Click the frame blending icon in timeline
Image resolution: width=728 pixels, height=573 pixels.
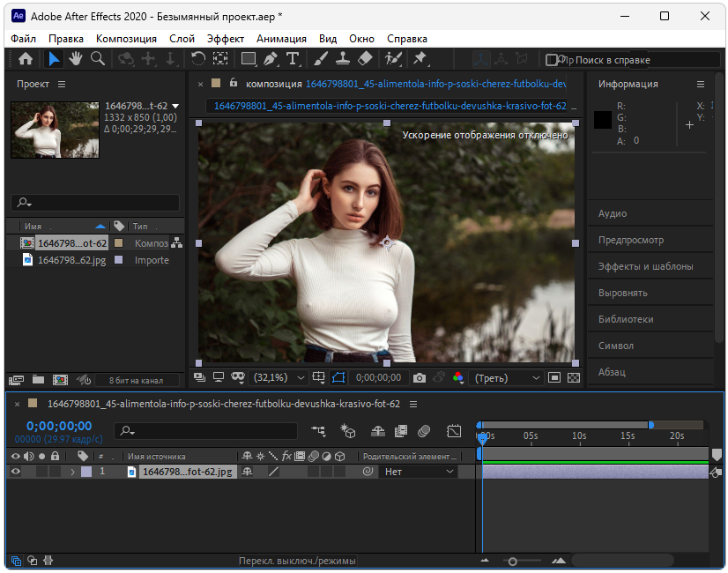tap(401, 431)
